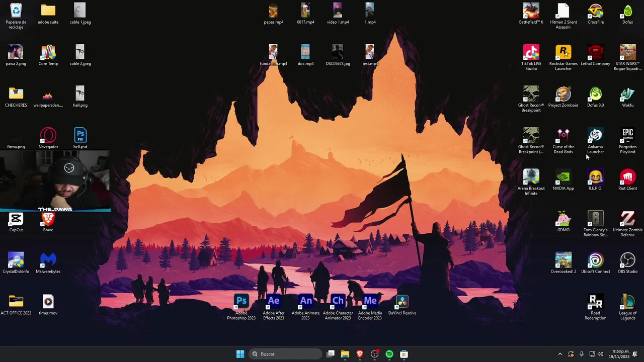Open the volume control in tray
Image resolution: width=644 pixels, height=362 pixels.
600,354
